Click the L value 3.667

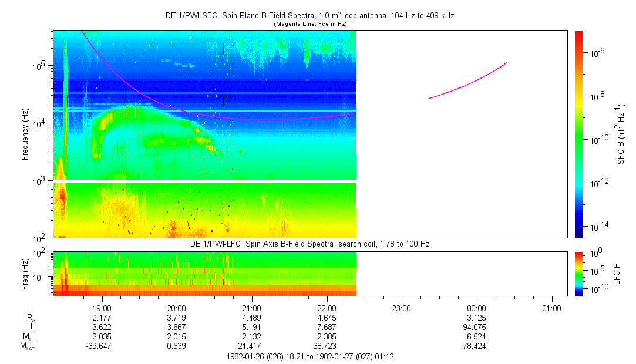[177, 327]
